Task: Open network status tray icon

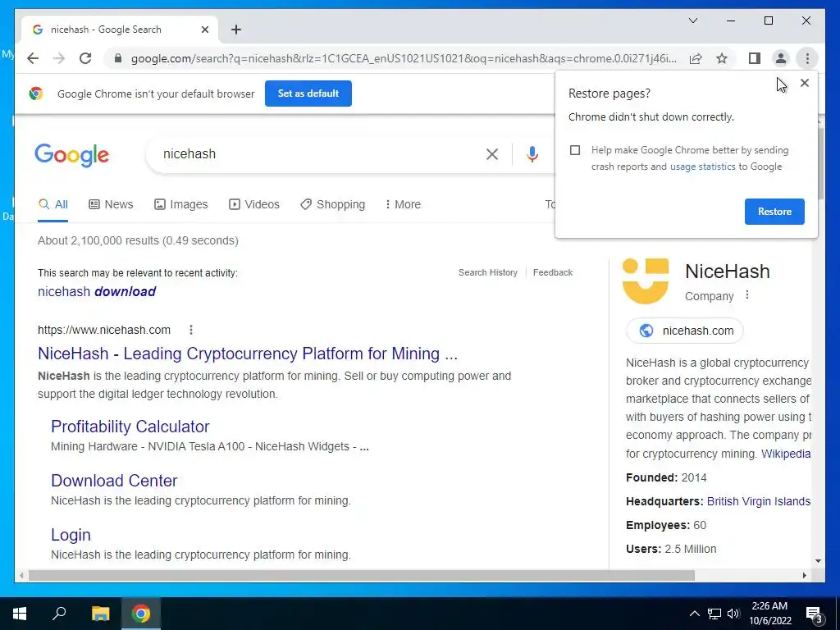Action: click(x=714, y=614)
